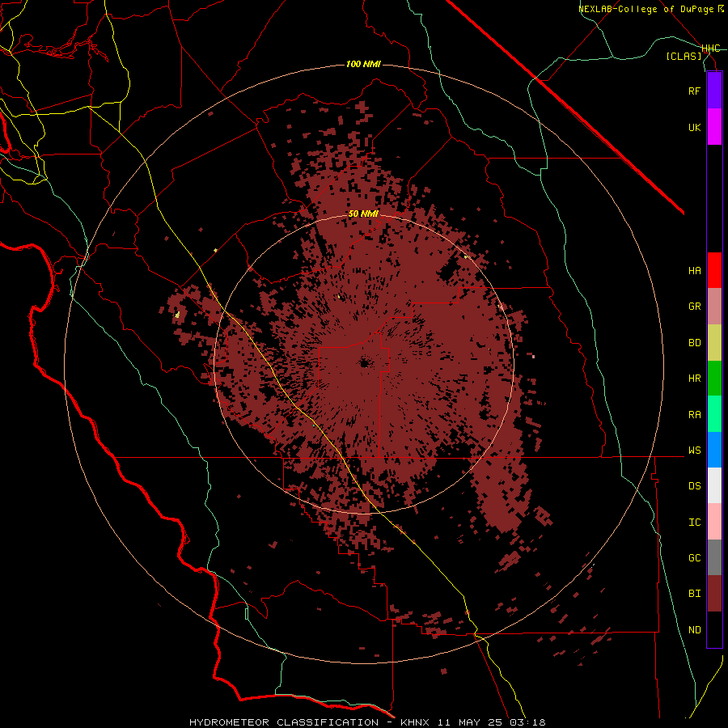Click the RF legend label
Screen dimensions: 728x728
tap(694, 91)
